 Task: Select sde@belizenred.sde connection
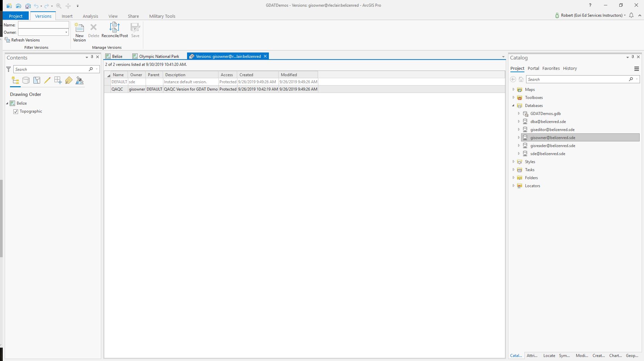(x=548, y=154)
